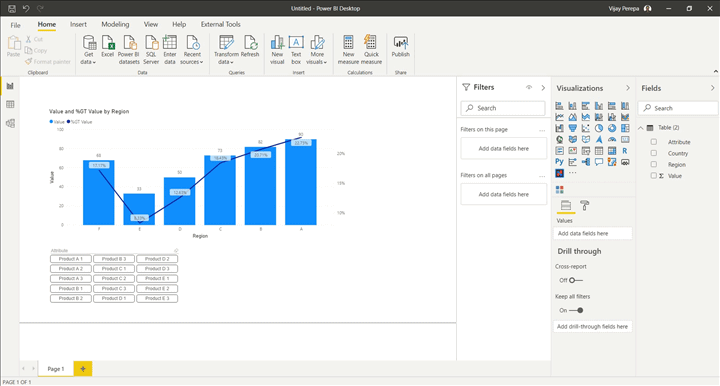This screenshot has height=386, width=720.
Task: Insert a New visual from ribbon
Action: [x=277, y=50]
